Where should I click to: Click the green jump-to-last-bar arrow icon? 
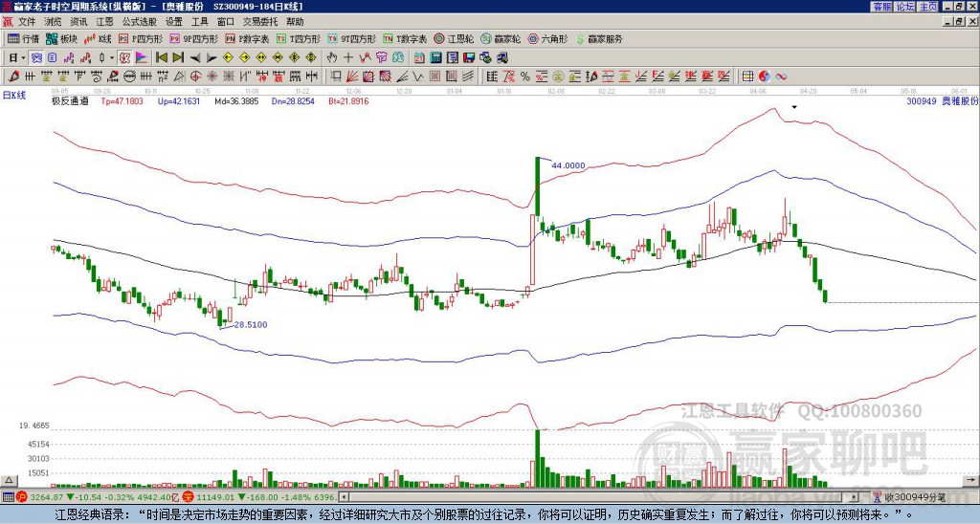[x=178, y=58]
